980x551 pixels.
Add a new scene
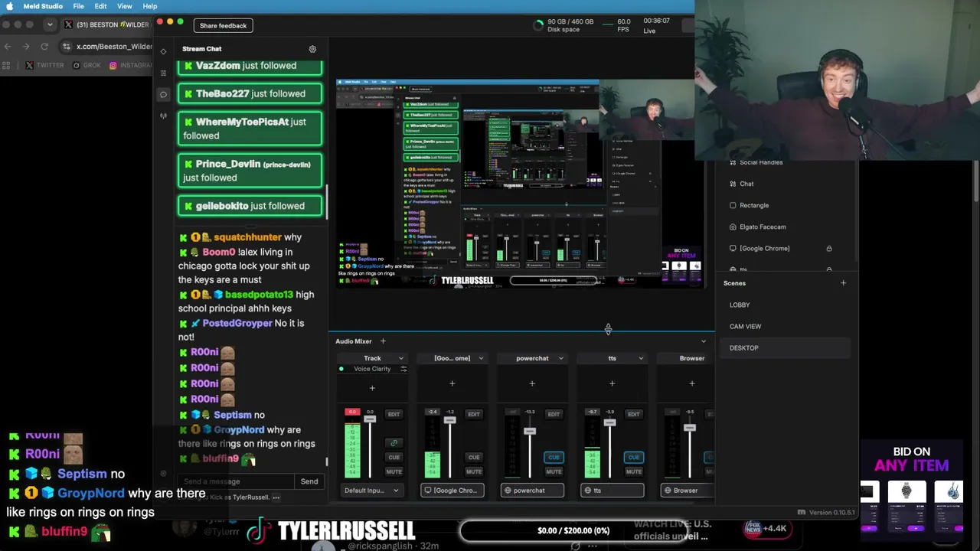pyautogui.click(x=843, y=283)
